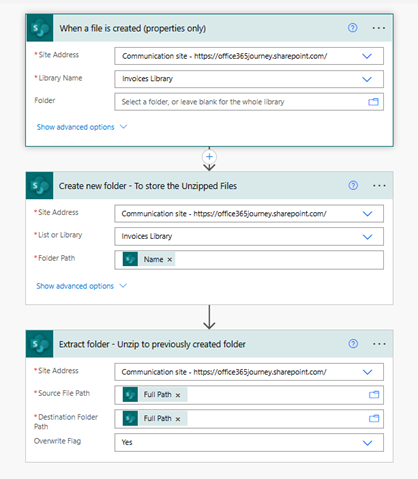
Task: Browse folders for Destination Folder Path
Action: coord(374,418)
